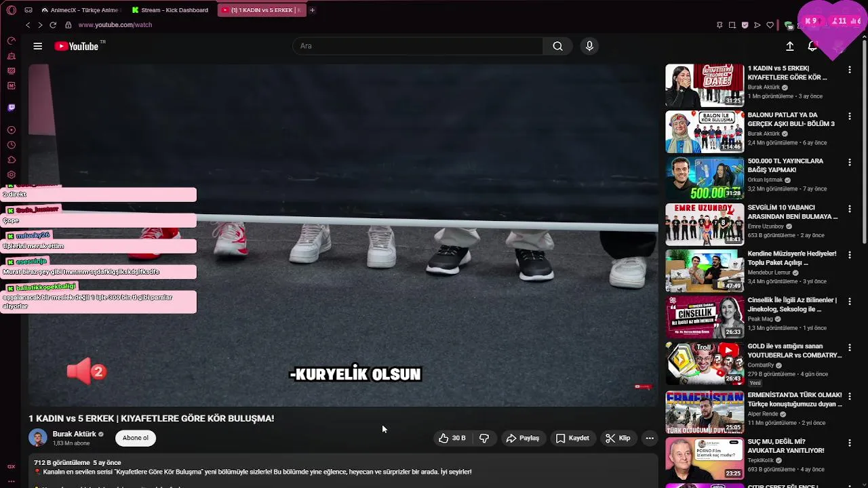Like the video showing 30 B
Image resolution: width=868 pixels, height=488 pixels.
click(452, 439)
